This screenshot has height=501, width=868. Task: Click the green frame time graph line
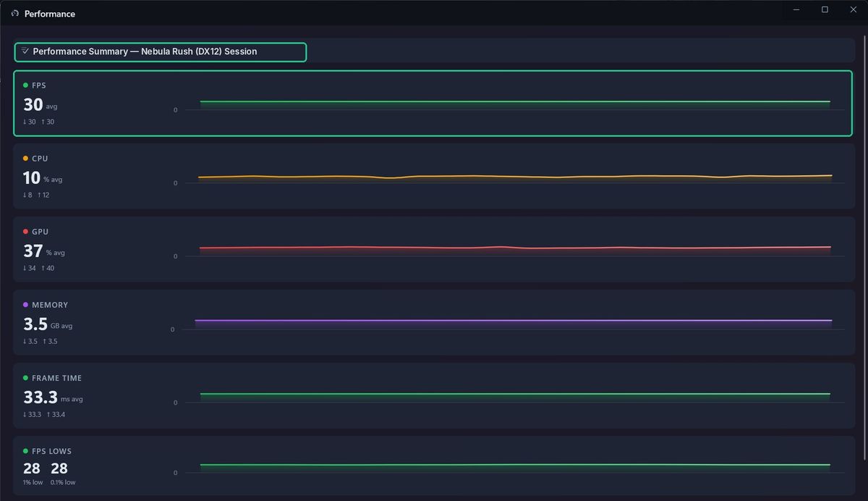click(x=515, y=394)
